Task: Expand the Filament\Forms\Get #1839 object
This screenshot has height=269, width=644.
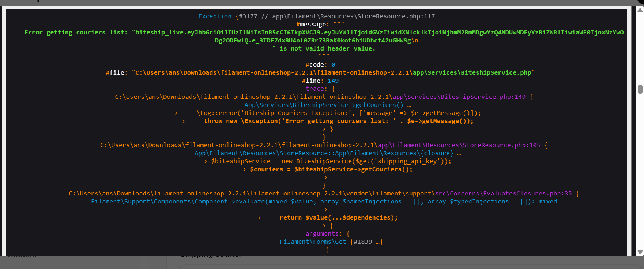Action: (x=379, y=242)
